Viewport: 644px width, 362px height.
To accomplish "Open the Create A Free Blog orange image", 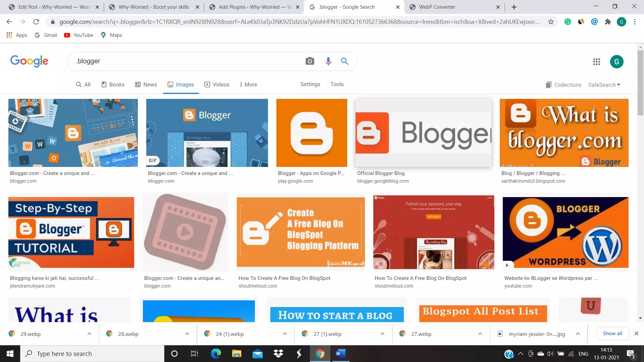I will point(301,232).
